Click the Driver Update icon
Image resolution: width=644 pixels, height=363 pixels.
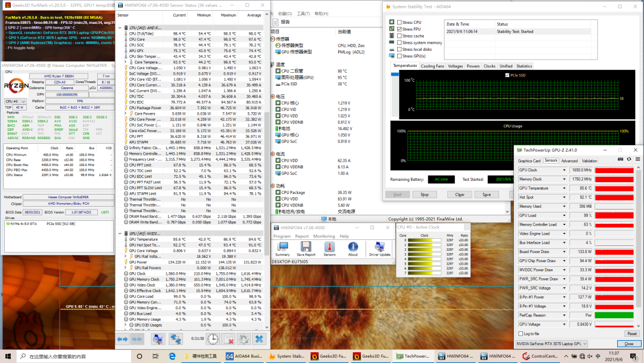coord(380,247)
